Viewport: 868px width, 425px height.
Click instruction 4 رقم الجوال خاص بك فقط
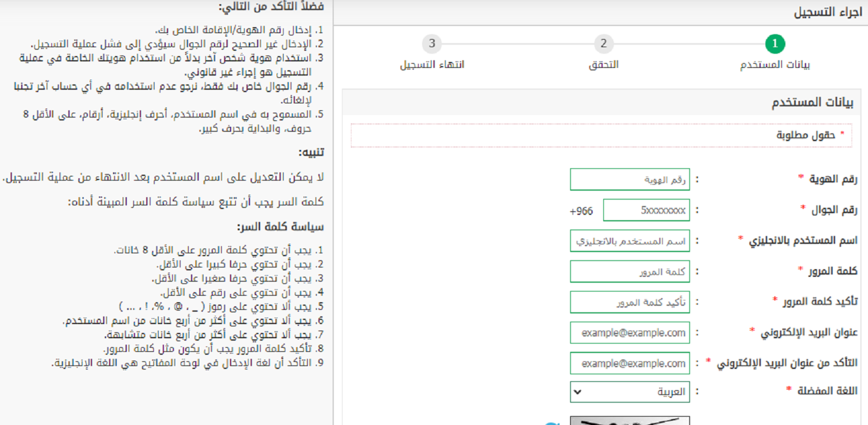click(x=169, y=94)
